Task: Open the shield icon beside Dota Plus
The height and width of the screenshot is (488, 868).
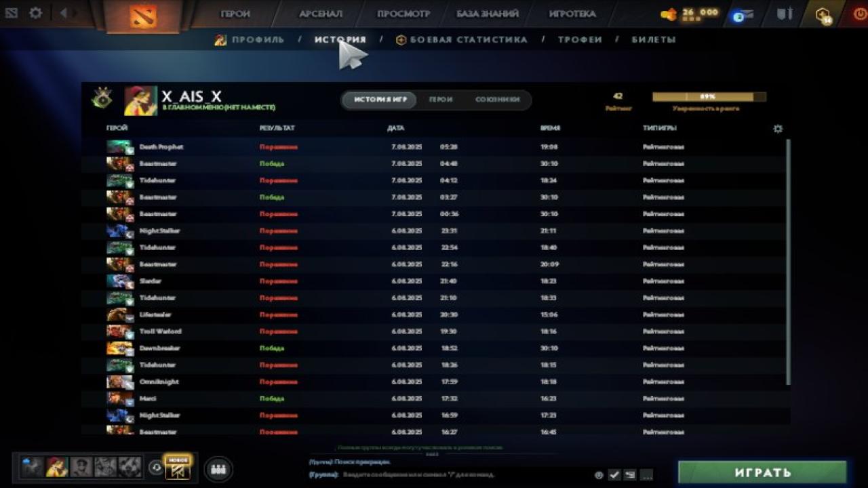Action: tap(785, 14)
